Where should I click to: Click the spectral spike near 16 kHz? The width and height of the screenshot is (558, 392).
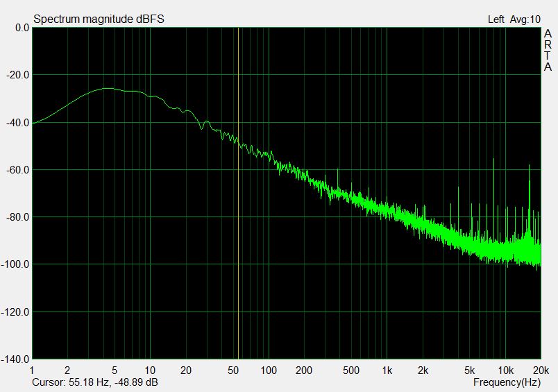tap(529, 199)
